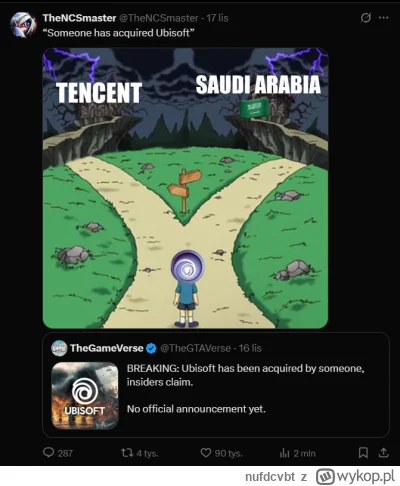This screenshot has height=486, width=400.
Task: Open TheNCSmaster profile avatar
Action: pos(23,25)
